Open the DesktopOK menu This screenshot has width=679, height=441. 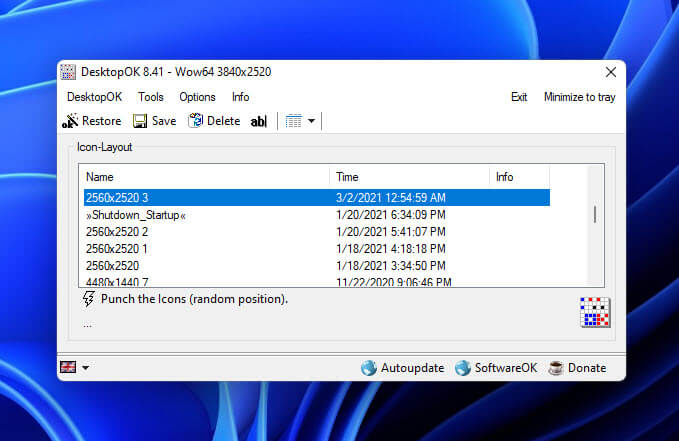click(94, 97)
